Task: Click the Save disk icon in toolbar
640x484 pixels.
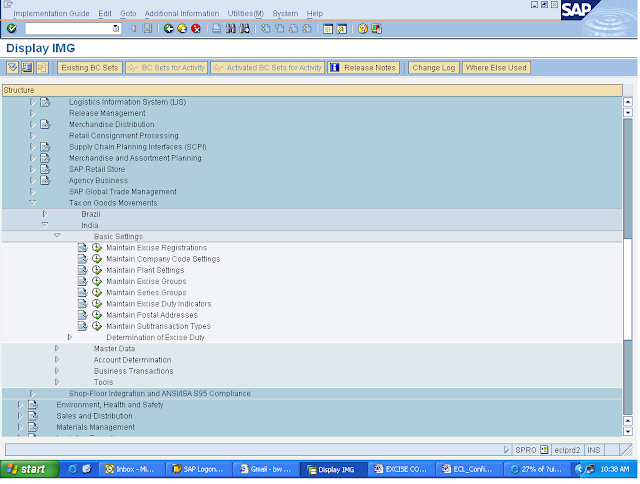Action: (x=147, y=29)
